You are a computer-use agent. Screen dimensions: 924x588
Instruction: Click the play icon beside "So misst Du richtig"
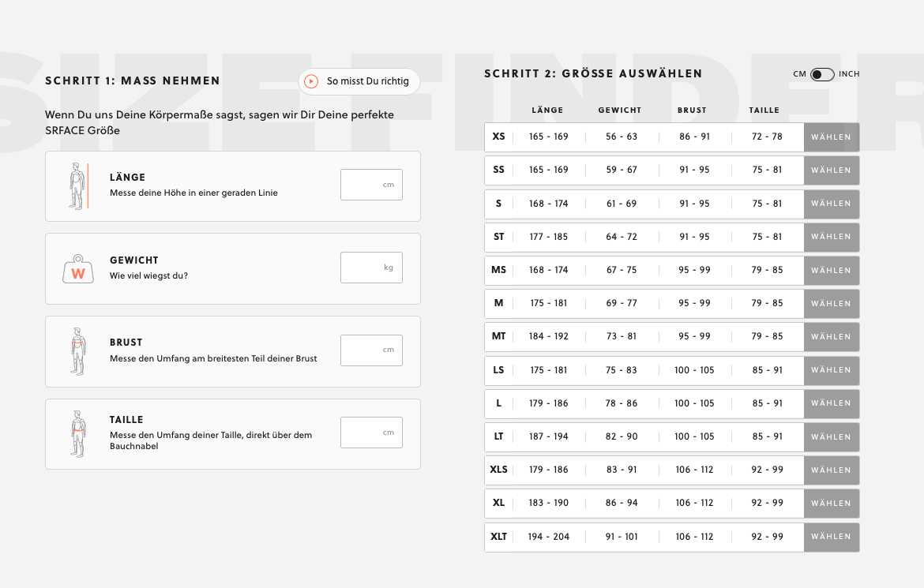pos(311,81)
